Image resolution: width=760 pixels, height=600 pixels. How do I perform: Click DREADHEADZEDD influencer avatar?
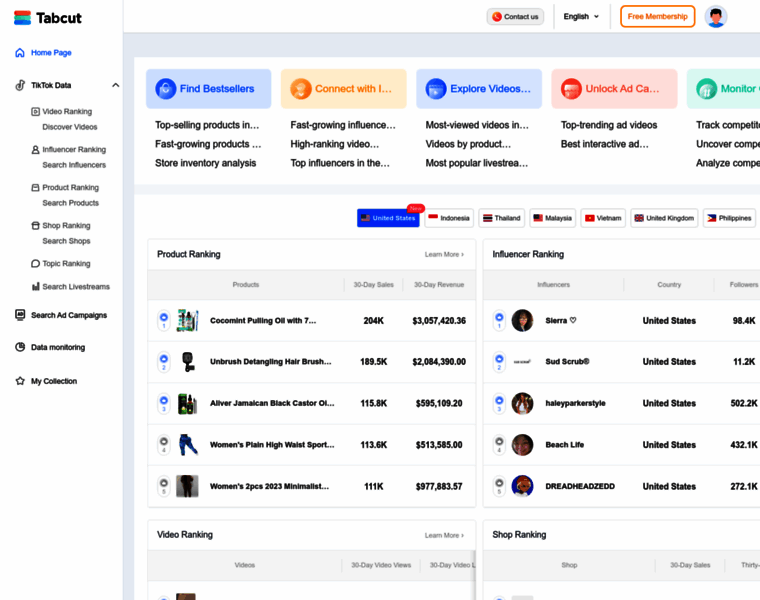click(x=522, y=486)
